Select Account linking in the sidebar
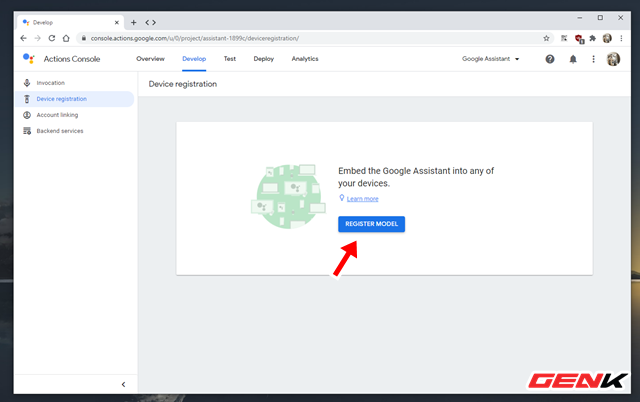Image resolution: width=640 pixels, height=402 pixels. [x=57, y=115]
